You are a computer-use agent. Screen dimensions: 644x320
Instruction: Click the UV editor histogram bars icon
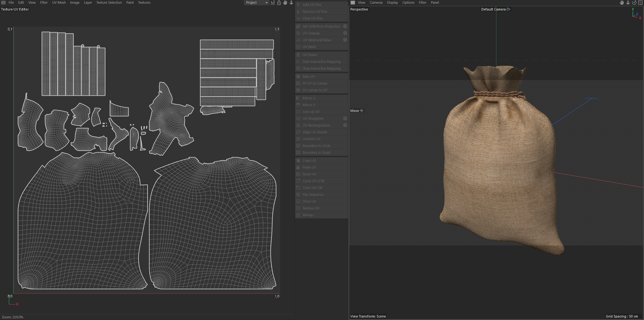273,3
